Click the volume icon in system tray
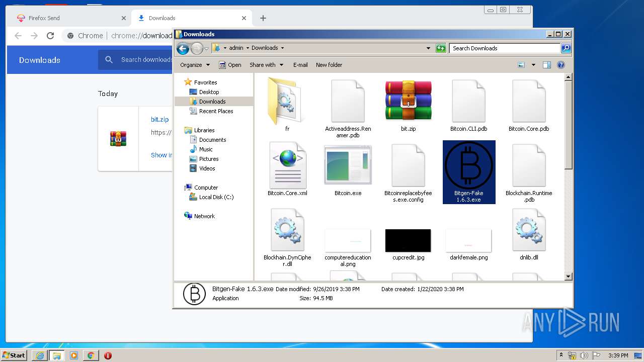The width and height of the screenshot is (644, 362). [x=584, y=355]
